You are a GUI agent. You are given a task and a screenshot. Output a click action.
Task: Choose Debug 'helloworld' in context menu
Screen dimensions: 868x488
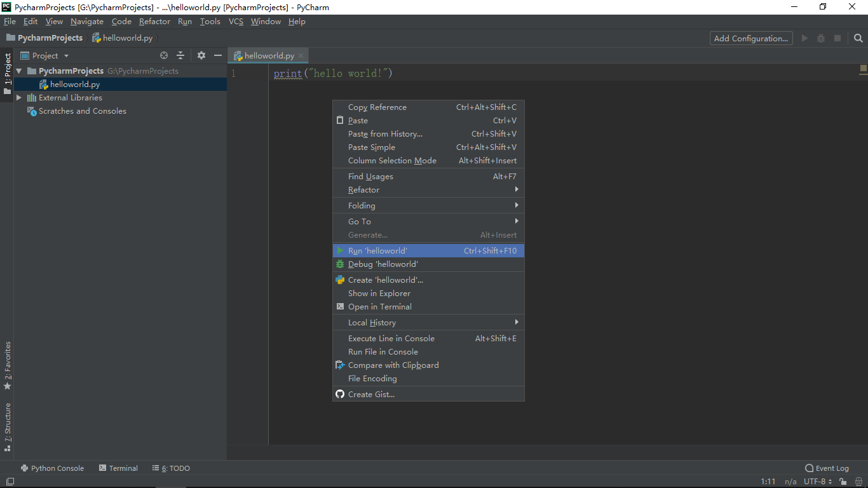pyautogui.click(x=428, y=264)
